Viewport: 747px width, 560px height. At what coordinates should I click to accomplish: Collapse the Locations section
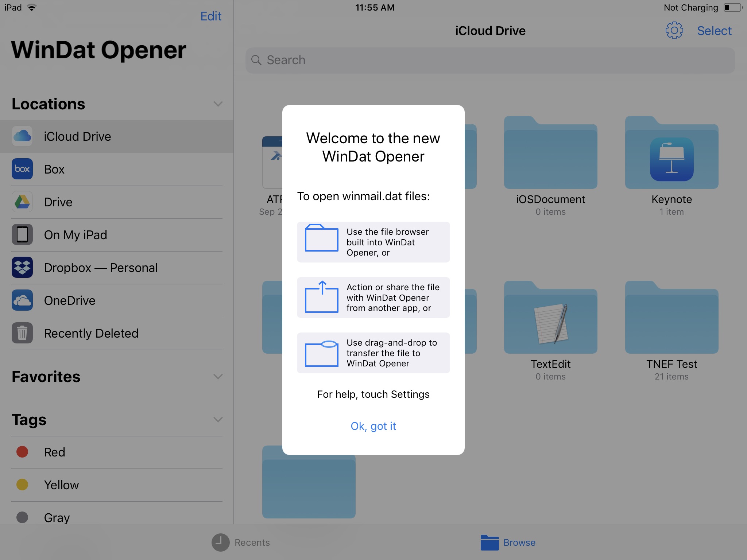click(x=218, y=104)
